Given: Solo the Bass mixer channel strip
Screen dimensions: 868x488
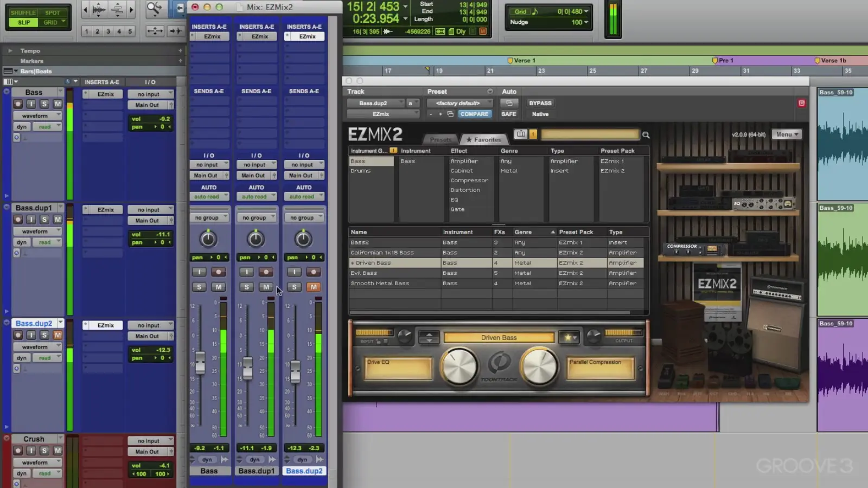Looking at the screenshot, I should click(x=199, y=287).
